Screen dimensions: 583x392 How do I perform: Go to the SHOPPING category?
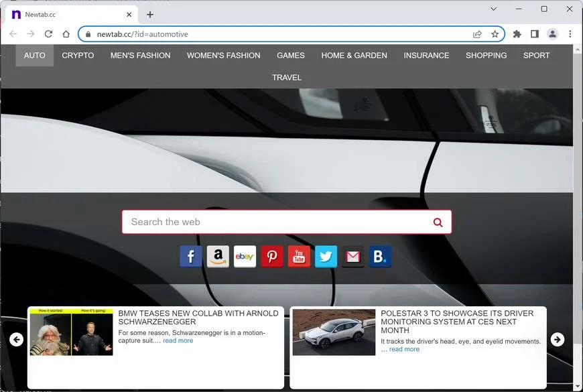(487, 56)
